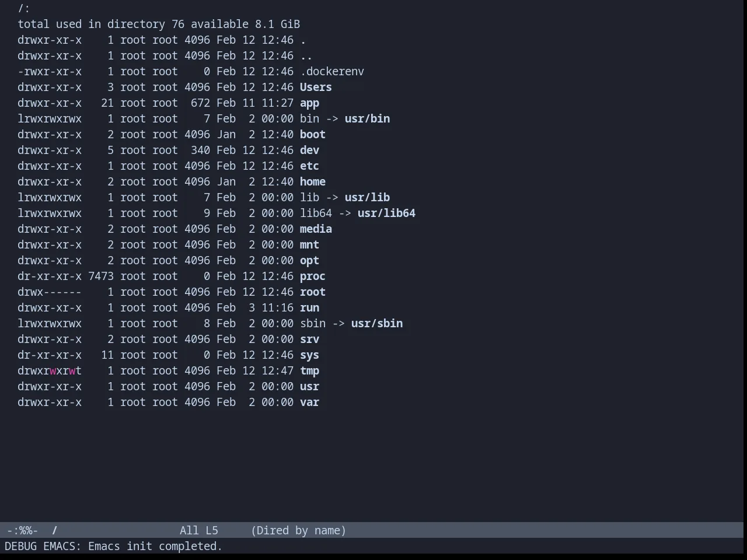The width and height of the screenshot is (747, 560).
Task: Open the home directory entry
Action: pos(313,181)
